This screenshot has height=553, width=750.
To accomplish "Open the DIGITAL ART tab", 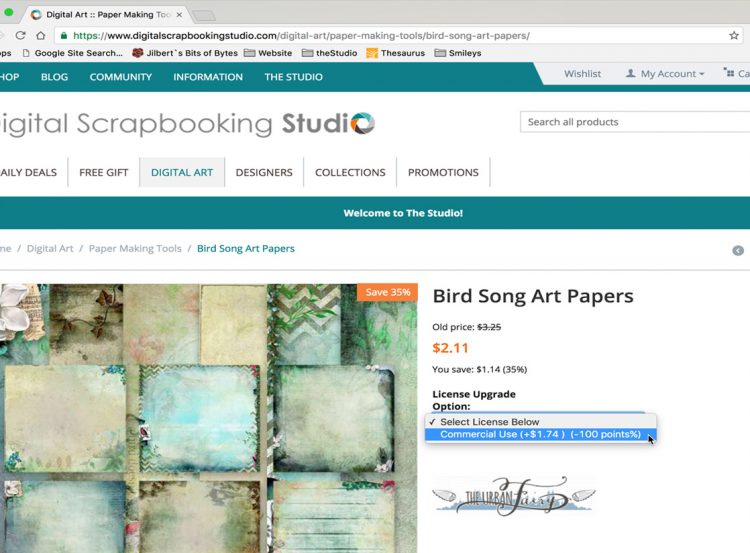I will pos(182,172).
